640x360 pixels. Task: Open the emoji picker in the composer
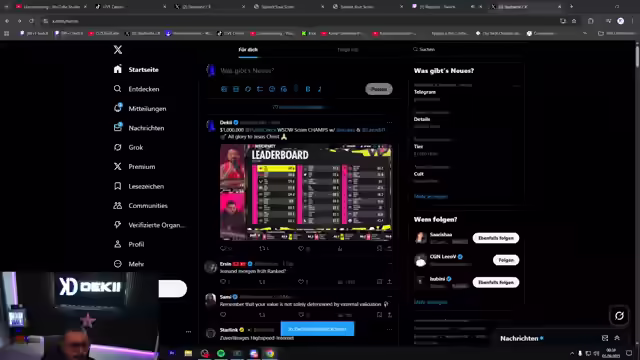[272, 89]
